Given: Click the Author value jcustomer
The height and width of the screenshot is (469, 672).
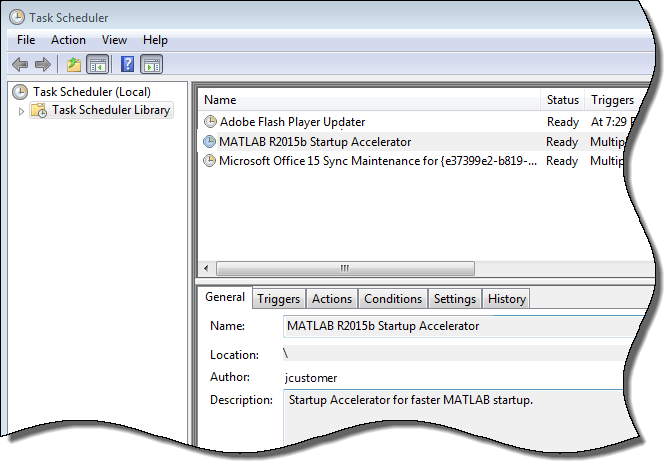Looking at the screenshot, I should pyautogui.click(x=311, y=378).
